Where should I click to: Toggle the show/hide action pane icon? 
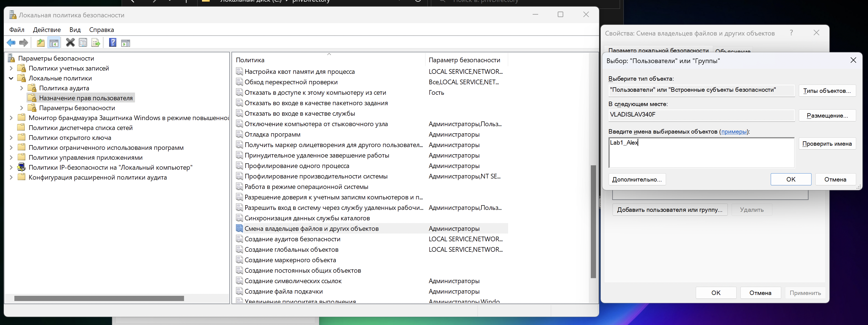click(x=125, y=43)
